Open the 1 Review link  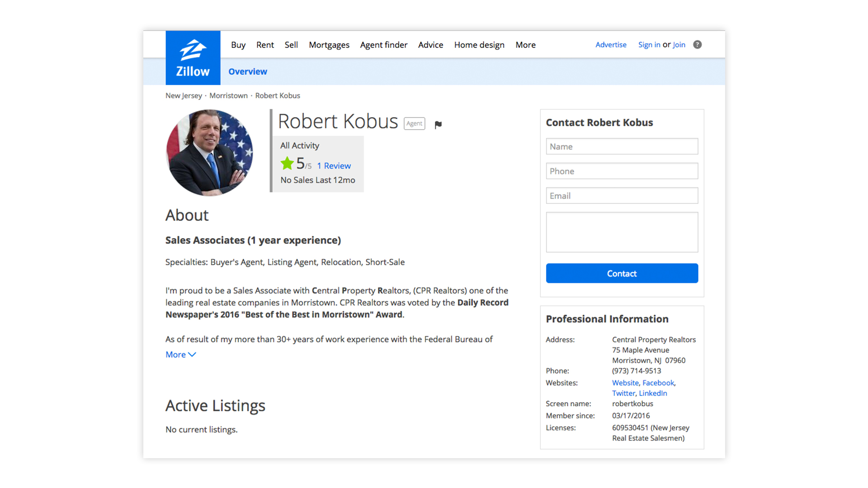pos(334,166)
